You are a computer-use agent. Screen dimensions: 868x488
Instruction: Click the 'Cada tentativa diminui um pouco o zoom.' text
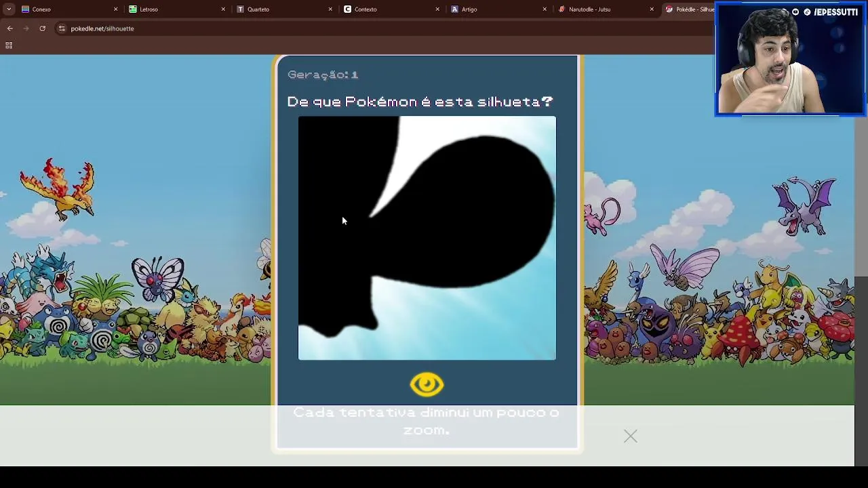(x=427, y=421)
